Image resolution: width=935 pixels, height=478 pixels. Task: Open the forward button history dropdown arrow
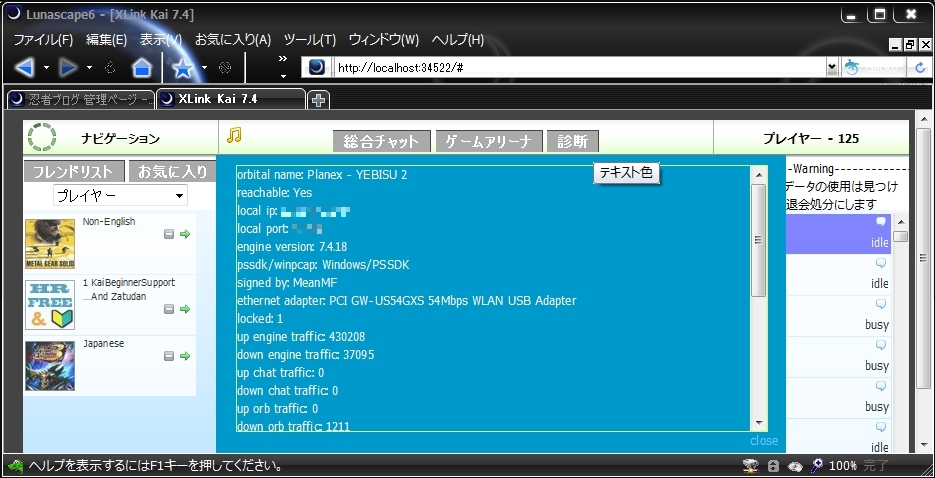click(x=89, y=67)
